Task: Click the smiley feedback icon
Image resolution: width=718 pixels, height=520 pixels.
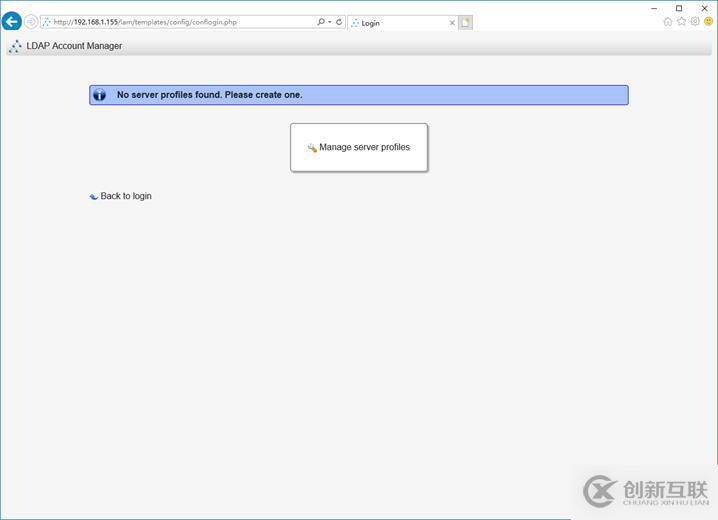Action: coord(708,22)
